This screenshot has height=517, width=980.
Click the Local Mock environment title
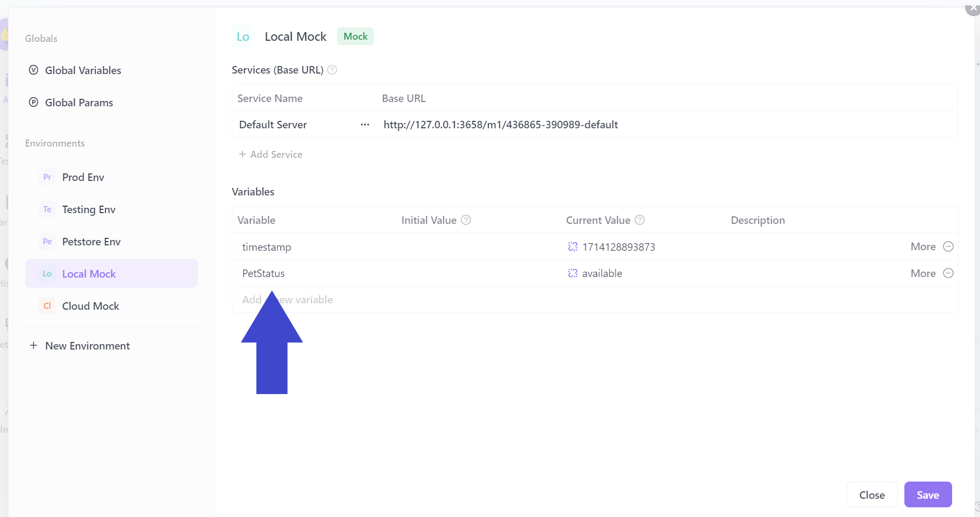click(x=296, y=37)
